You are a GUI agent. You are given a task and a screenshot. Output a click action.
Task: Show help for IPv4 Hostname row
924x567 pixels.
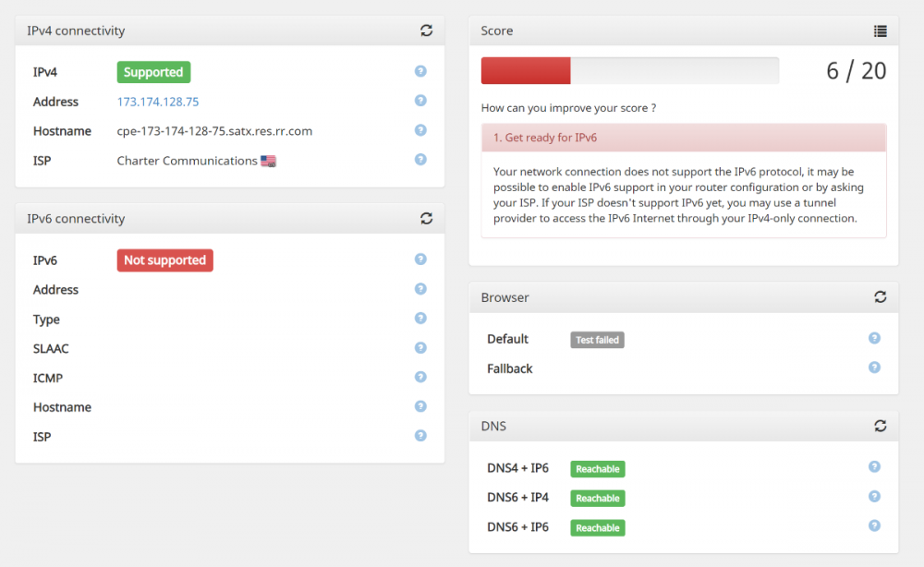(x=420, y=130)
